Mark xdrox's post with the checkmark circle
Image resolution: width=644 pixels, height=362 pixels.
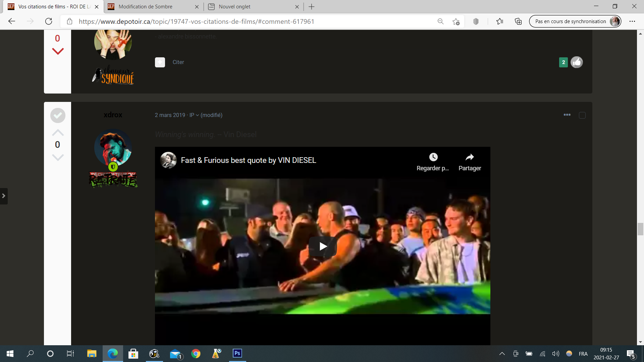coord(58,115)
